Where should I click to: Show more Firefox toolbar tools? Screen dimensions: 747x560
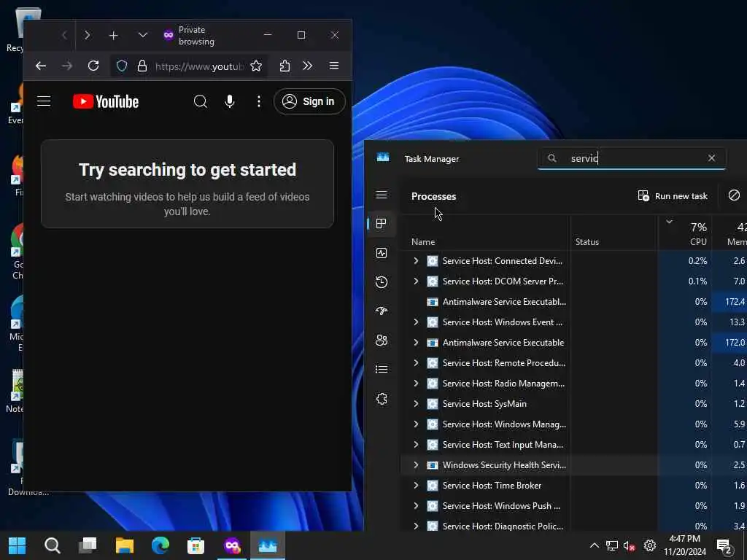pyautogui.click(x=308, y=66)
